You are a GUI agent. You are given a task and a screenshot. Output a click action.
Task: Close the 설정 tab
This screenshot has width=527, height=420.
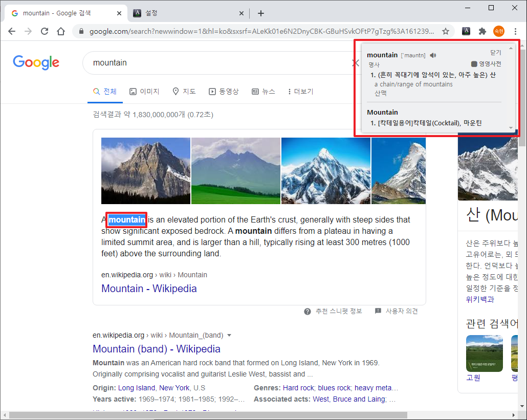(x=241, y=13)
